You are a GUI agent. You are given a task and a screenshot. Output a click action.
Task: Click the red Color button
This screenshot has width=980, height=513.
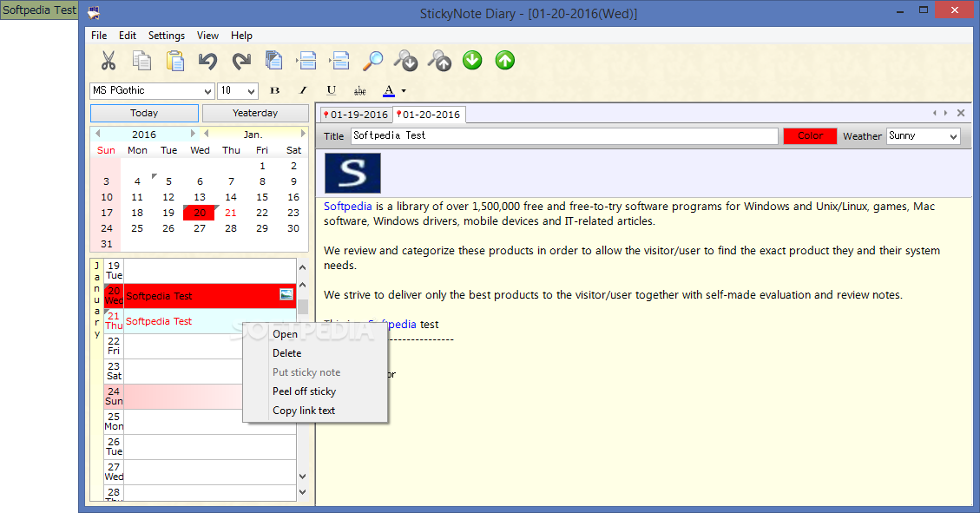tap(810, 135)
